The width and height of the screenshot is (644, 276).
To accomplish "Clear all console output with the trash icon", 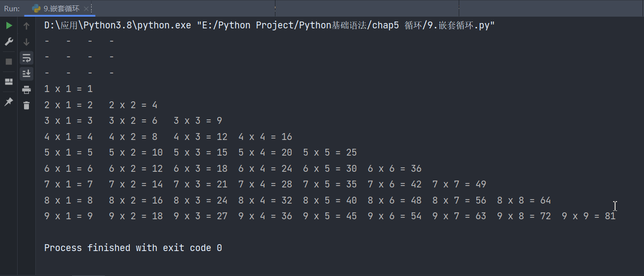I will click(26, 105).
